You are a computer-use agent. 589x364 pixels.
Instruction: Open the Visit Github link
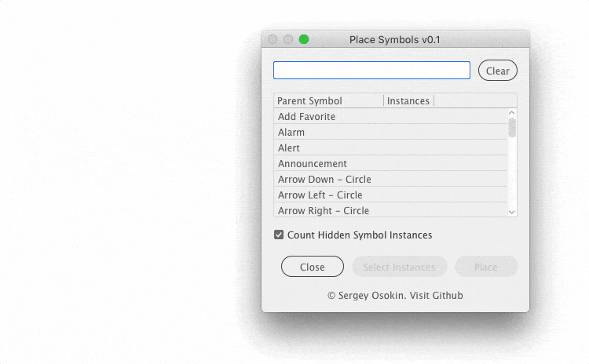[x=437, y=296]
